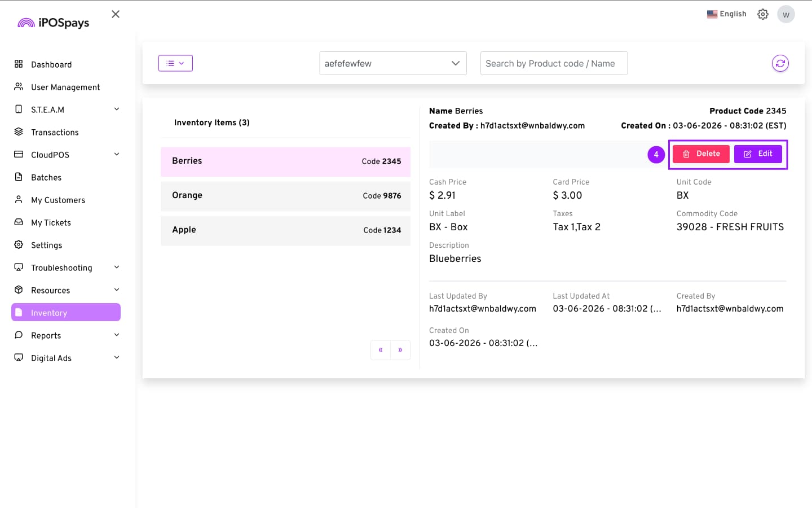Click the refresh icon in the toolbar
Viewport: 812px width, 508px height.
[780, 63]
